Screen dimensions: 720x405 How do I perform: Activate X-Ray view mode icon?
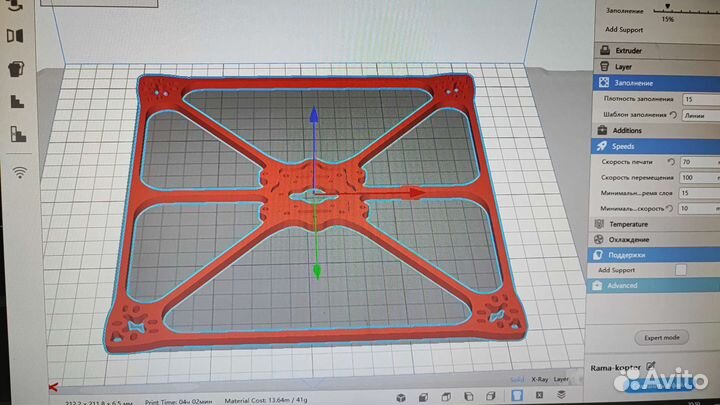(539, 395)
